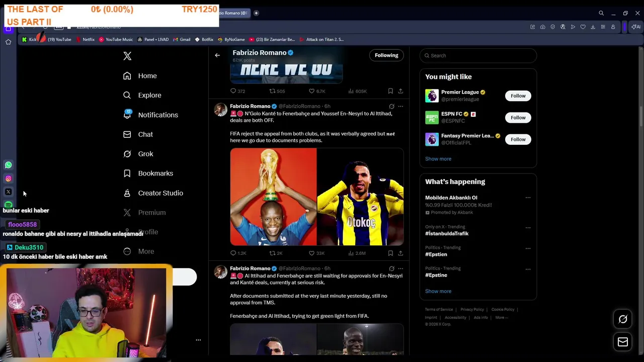The image size is (644, 362).
Task: Reply to the Kanté Fenerbahçe deals OFF post
Action: (238, 253)
